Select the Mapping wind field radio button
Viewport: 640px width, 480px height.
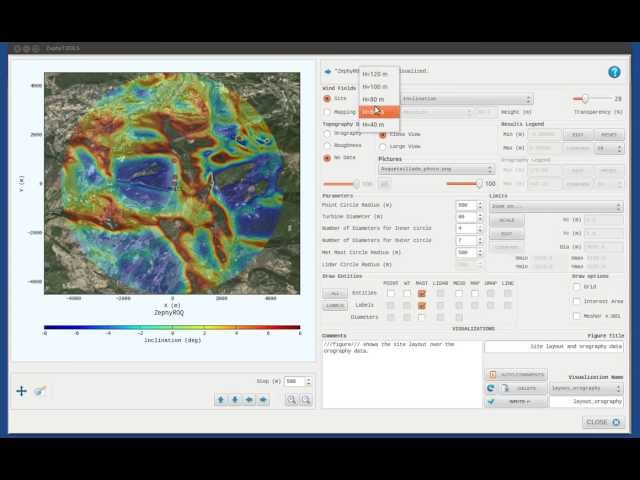(327, 111)
